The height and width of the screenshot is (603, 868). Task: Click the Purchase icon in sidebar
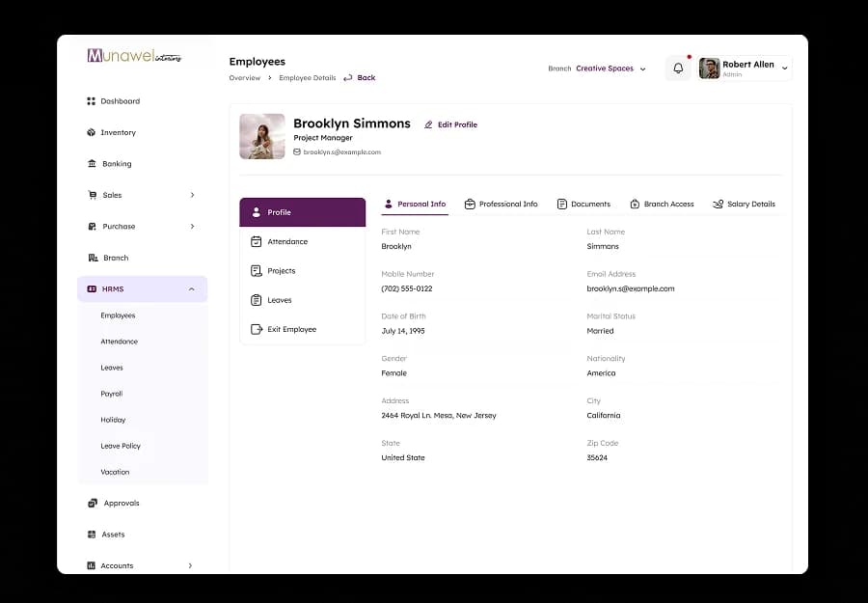click(x=92, y=226)
